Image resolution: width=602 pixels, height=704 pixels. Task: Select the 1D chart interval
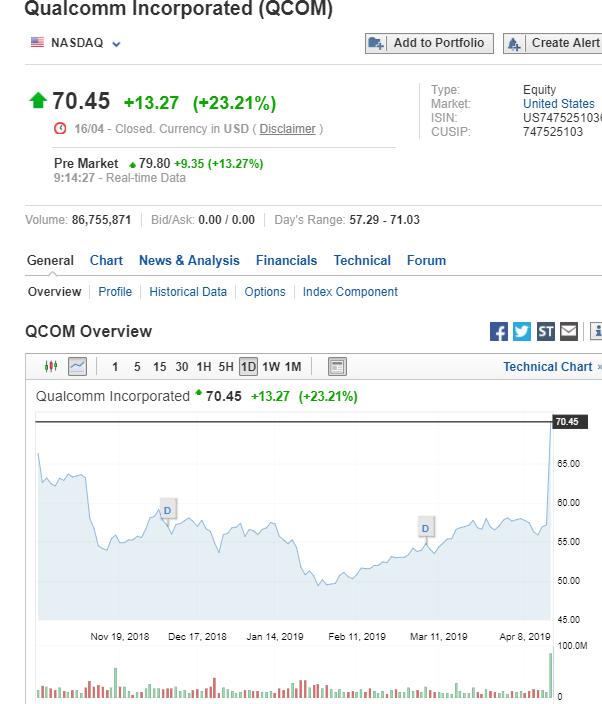(x=248, y=367)
